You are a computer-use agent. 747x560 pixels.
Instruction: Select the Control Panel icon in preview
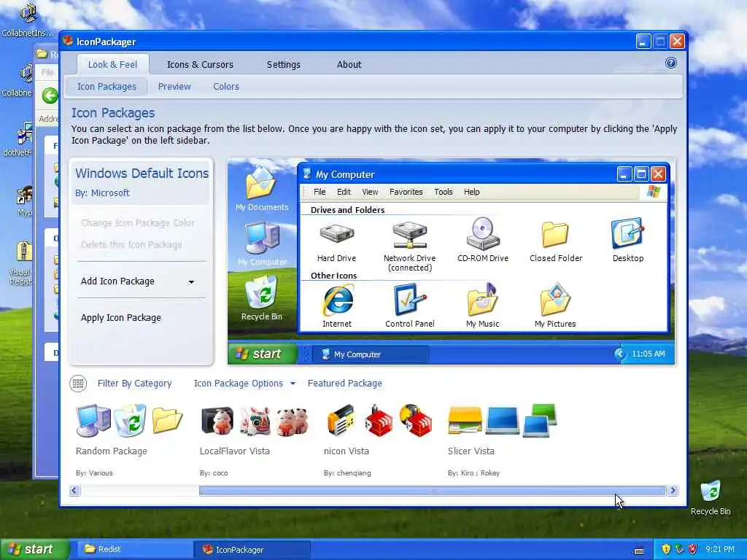click(410, 300)
